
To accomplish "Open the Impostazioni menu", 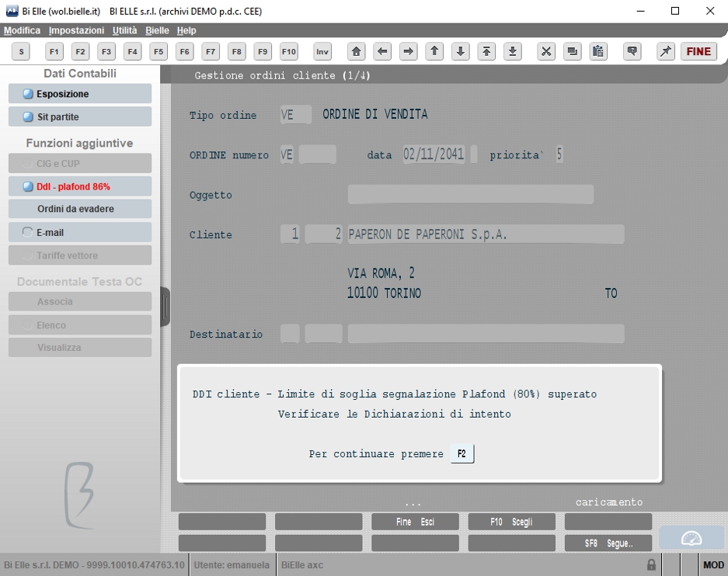I will point(76,30).
